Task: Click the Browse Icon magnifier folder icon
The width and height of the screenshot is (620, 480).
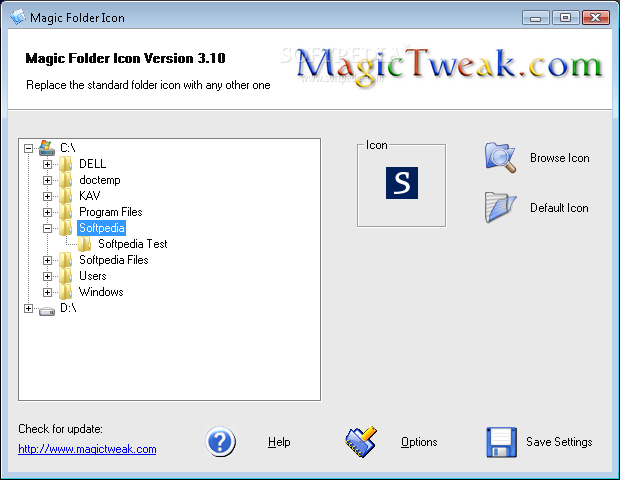Action: click(500, 157)
